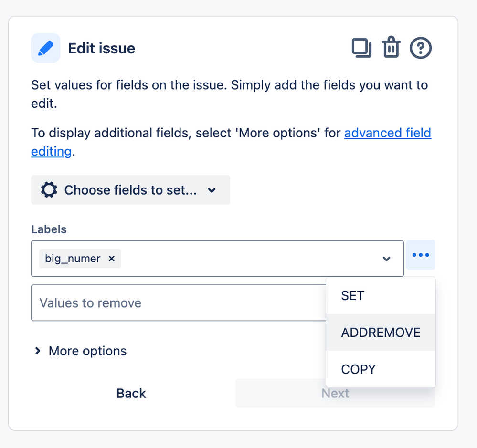The height and width of the screenshot is (448, 477).
Task: Choose ADDREMOVE in the operation menu
Action: (381, 333)
